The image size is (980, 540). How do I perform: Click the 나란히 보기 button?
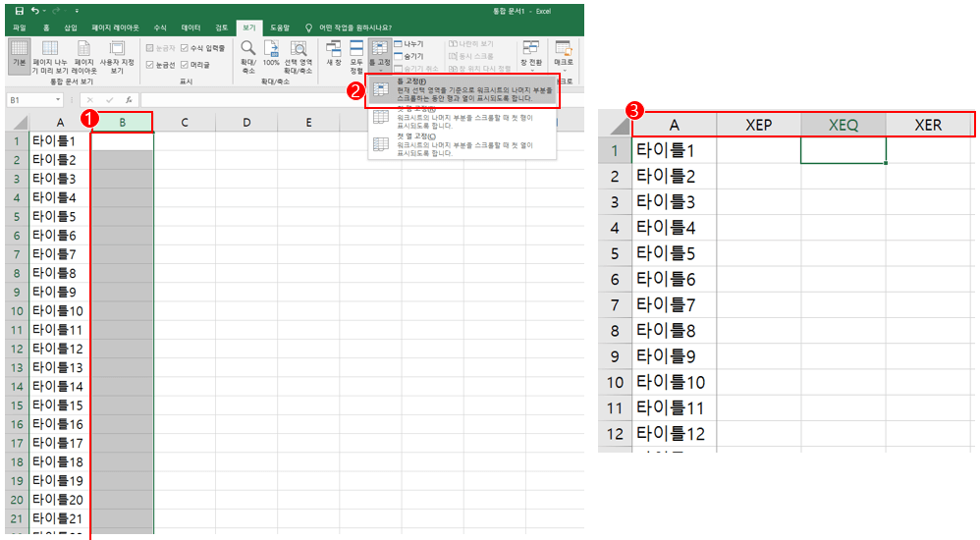471,44
